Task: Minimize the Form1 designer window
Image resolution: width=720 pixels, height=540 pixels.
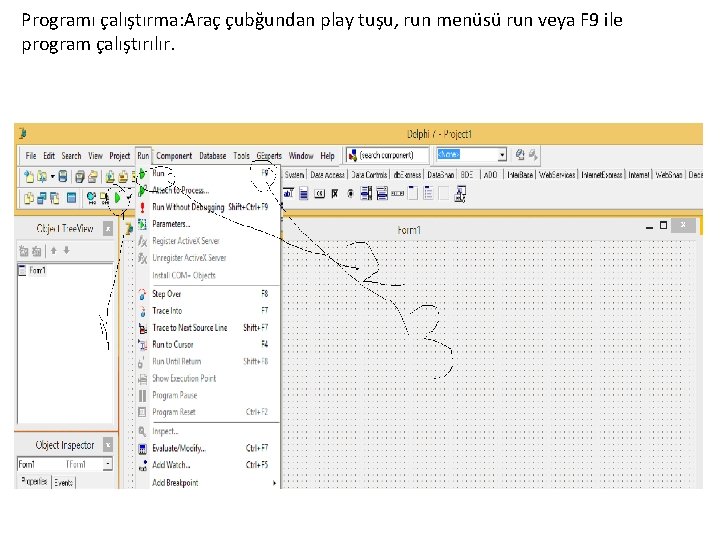Action: (649, 226)
